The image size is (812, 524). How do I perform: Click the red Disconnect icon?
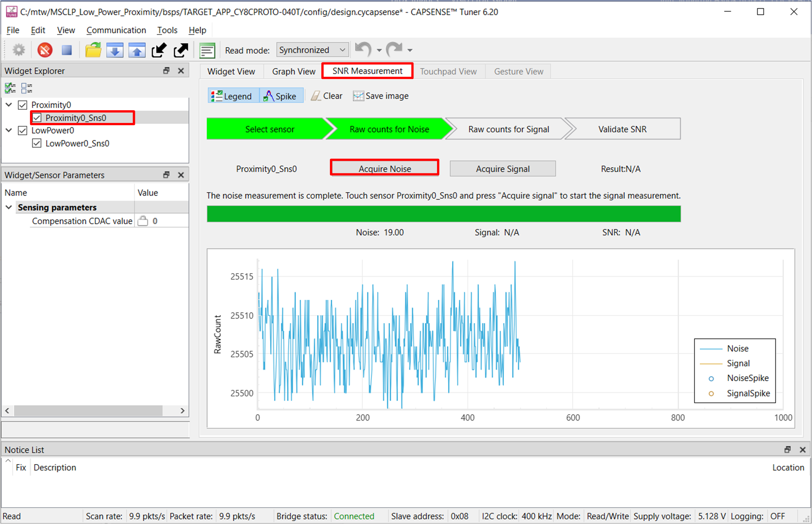[x=44, y=49]
